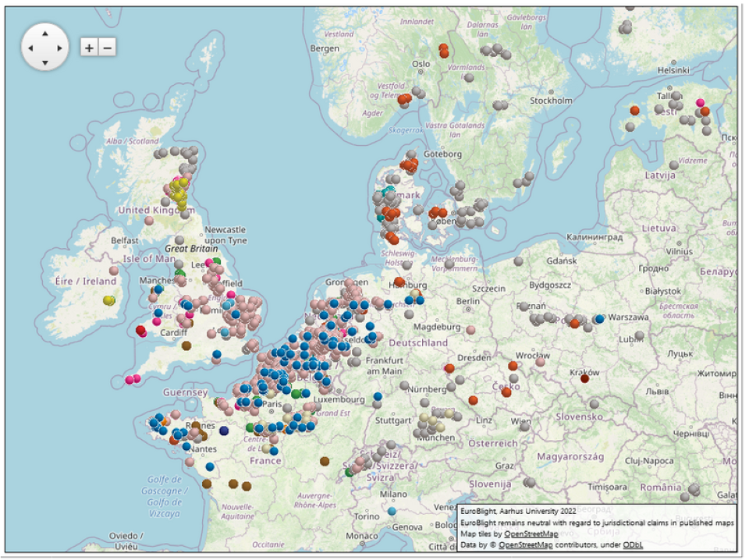749x560 pixels.
Task: Select the gray marker beside Vidzeme label
Action: tap(673, 165)
